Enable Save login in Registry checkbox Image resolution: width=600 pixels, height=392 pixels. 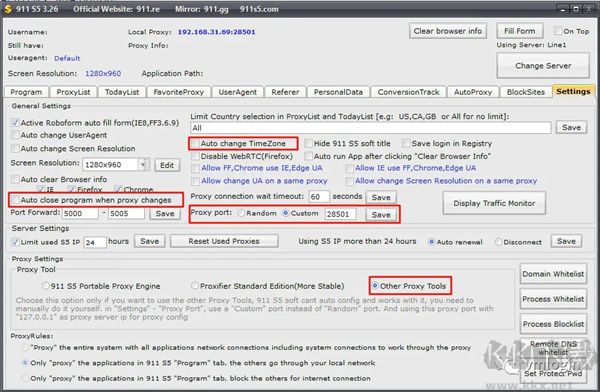[406, 144]
